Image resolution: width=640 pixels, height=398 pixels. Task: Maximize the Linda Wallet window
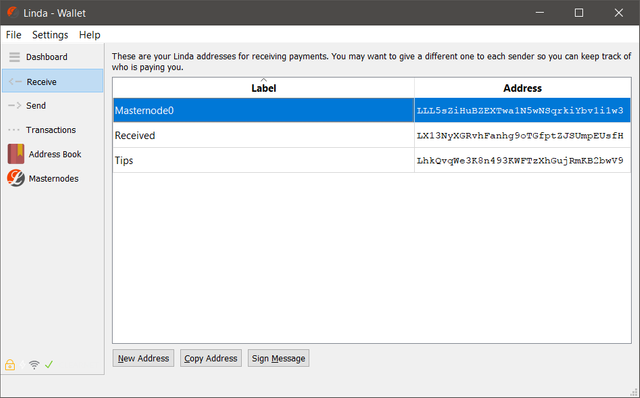tap(579, 13)
